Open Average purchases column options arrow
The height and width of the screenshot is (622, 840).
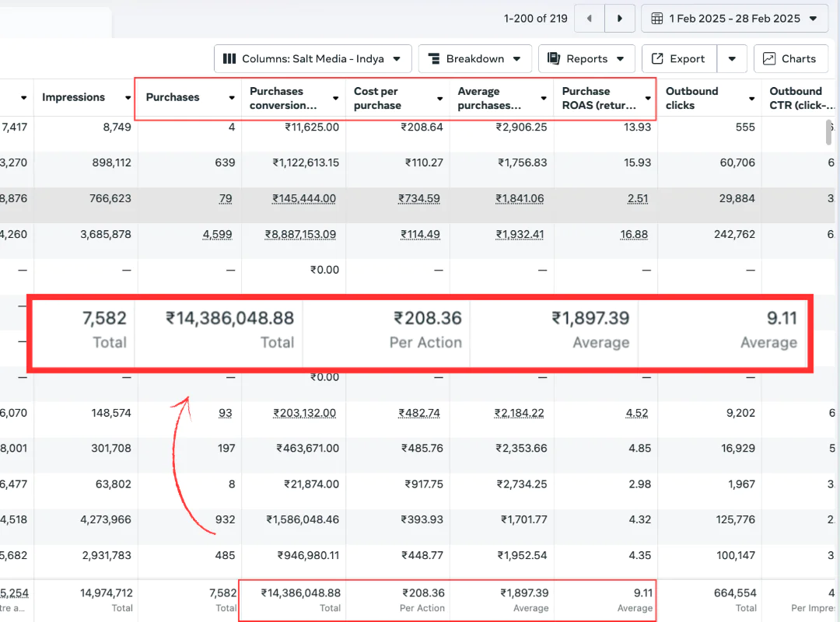(x=544, y=98)
